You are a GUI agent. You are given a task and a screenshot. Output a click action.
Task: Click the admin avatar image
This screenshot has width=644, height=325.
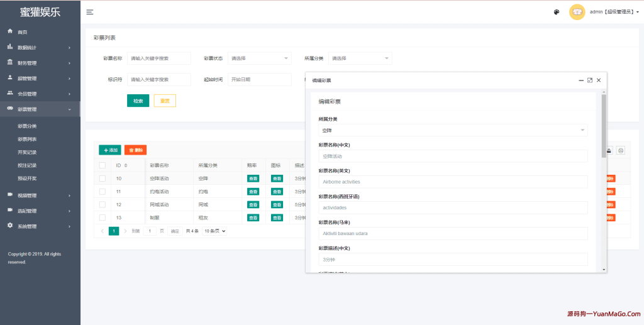(x=577, y=12)
